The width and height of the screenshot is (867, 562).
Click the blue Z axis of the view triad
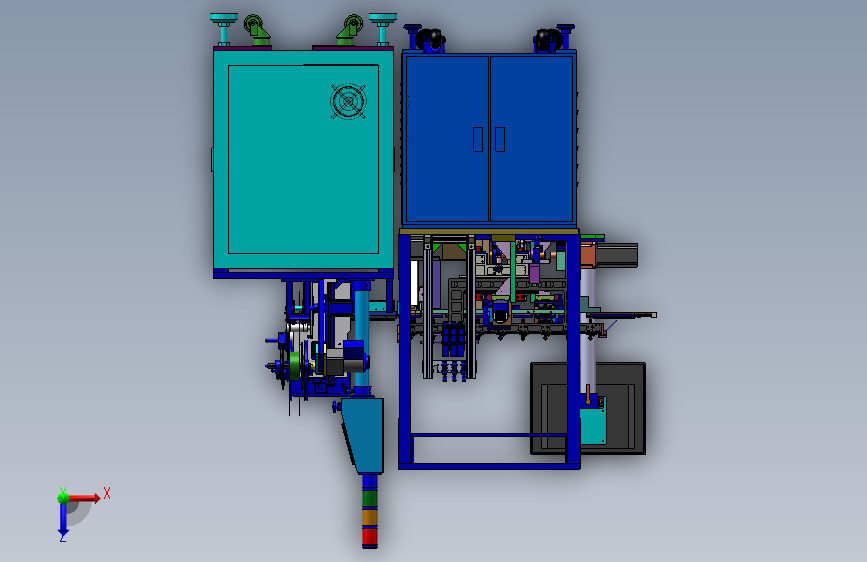(x=63, y=519)
